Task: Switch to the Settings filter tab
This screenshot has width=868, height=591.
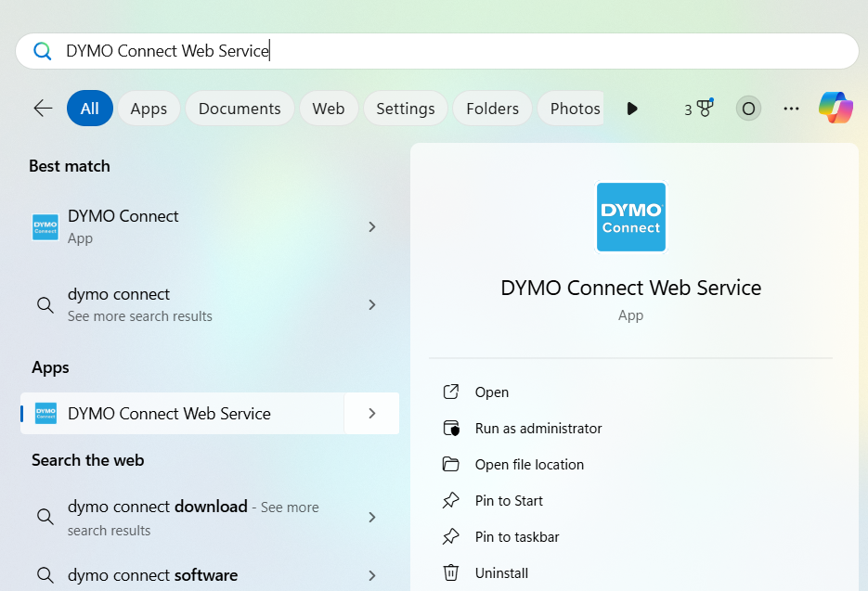Action: [x=406, y=109]
